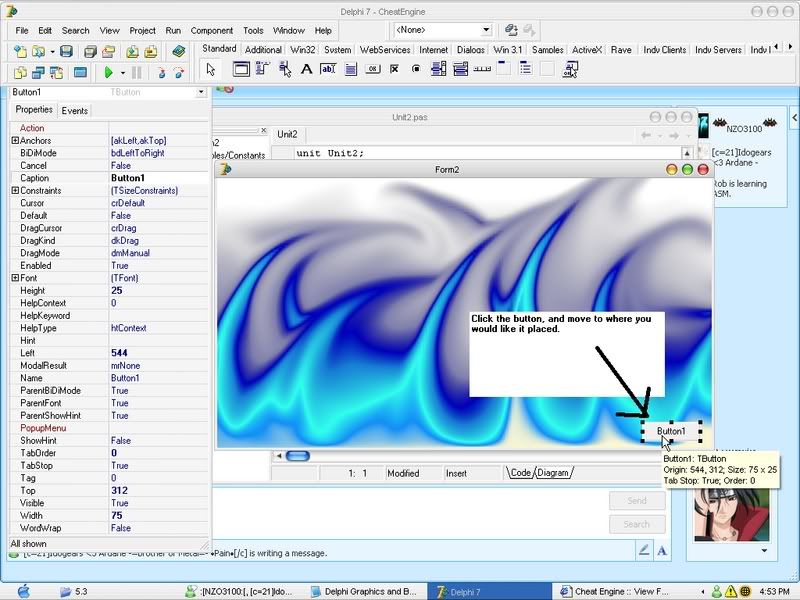Select the arrow pointer tool in palette
This screenshot has height=600, width=800.
[x=210, y=69]
